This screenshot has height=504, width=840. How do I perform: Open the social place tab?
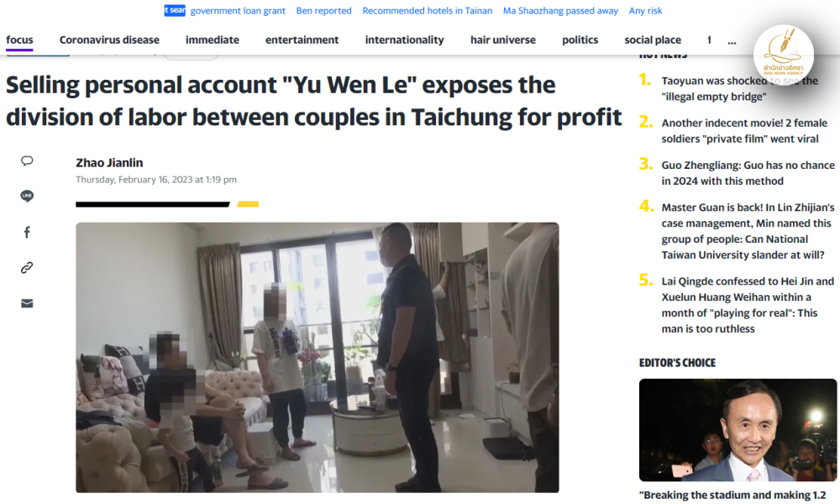pos(653,39)
